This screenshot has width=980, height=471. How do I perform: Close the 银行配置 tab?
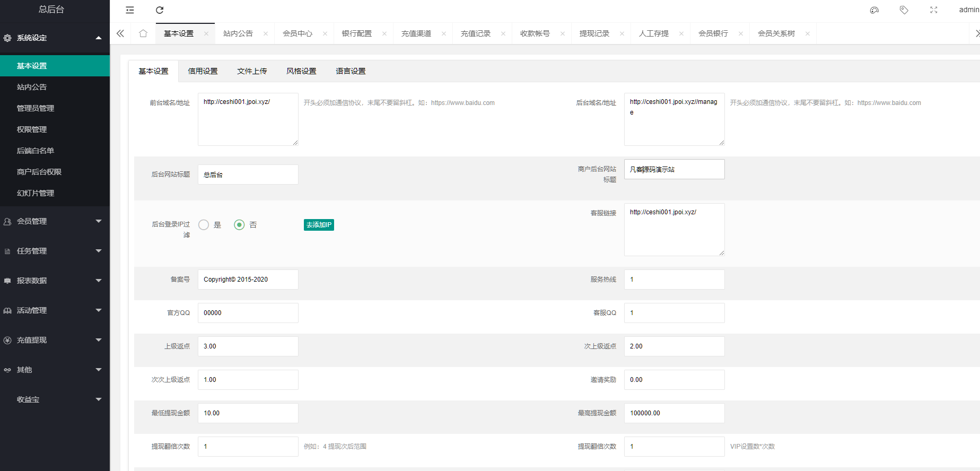click(x=384, y=33)
